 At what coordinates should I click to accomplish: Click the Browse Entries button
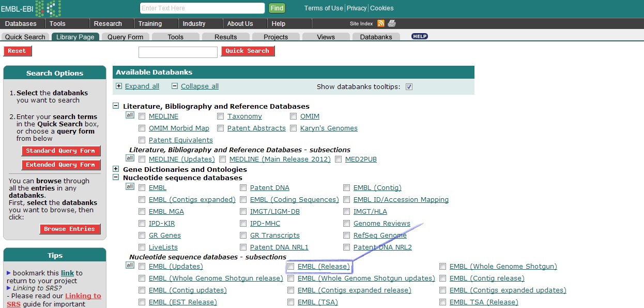[69, 229]
